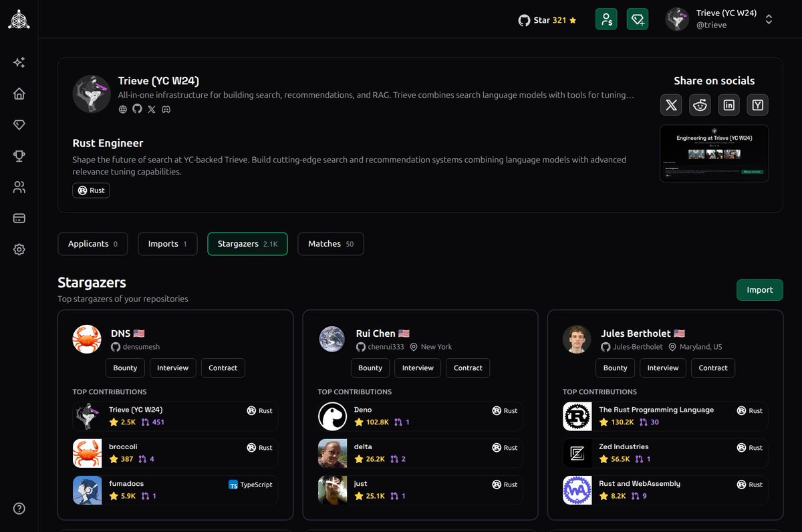Open densumesh GitHub profile link
The height and width of the screenshot is (532, 802).
tap(136, 347)
